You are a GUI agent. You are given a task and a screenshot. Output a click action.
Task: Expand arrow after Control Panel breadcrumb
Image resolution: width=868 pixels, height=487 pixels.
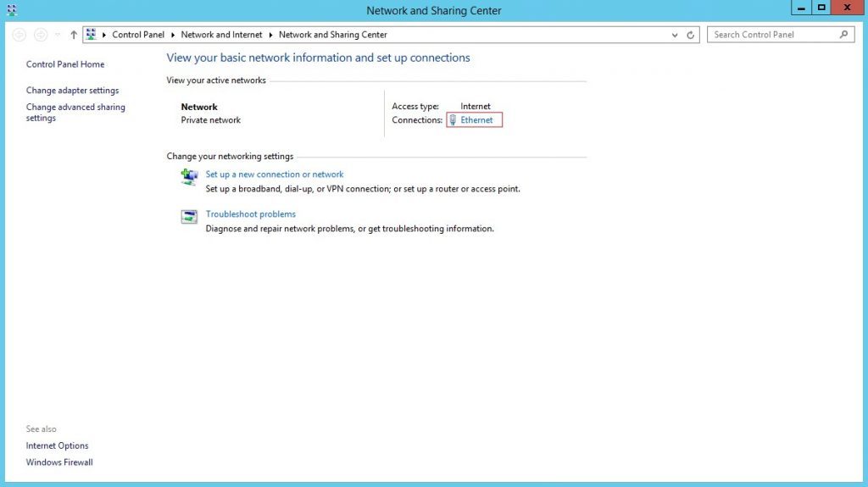click(173, 35)
